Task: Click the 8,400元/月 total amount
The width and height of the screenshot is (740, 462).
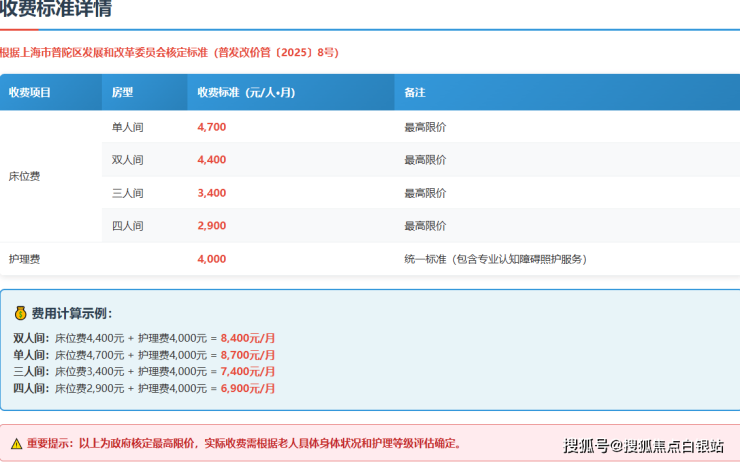Action: coord(247,339)
